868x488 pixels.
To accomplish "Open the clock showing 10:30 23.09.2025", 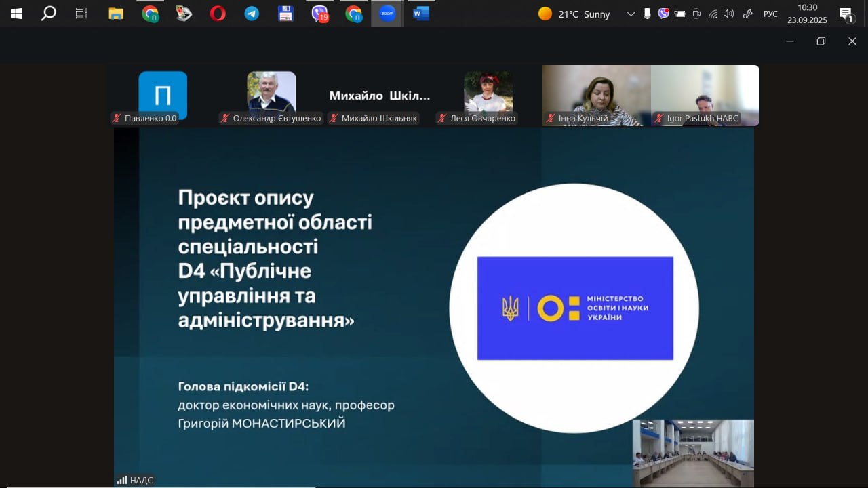I will pyautogui.click(x=807, y=14).
